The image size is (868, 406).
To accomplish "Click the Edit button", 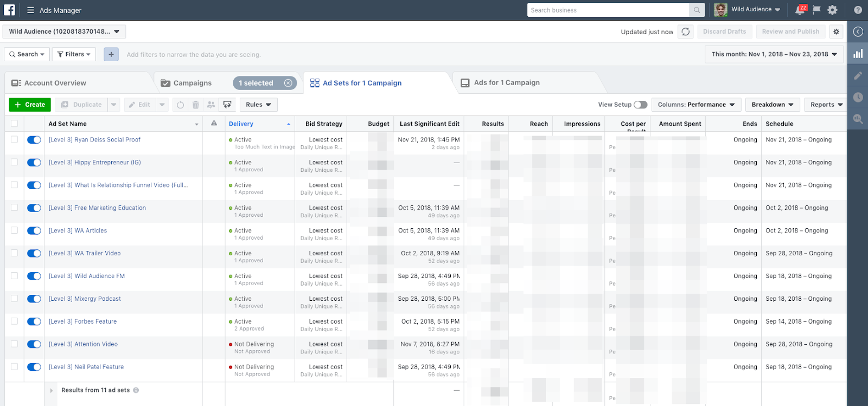I will (140, 105).
